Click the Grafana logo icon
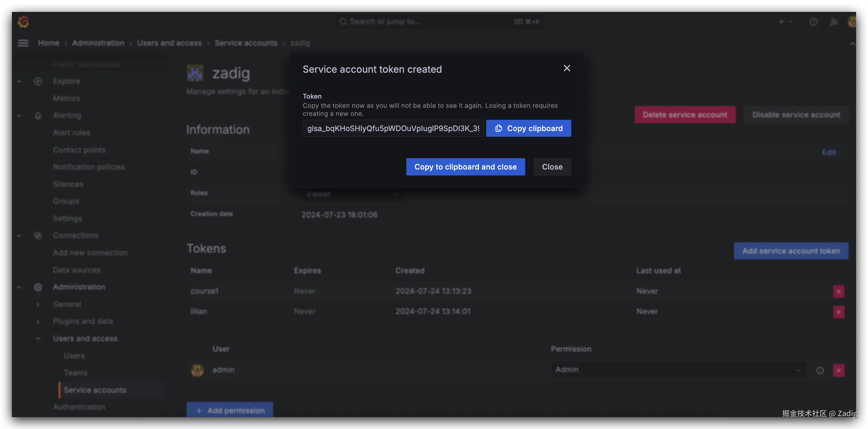The width and height of the screenshot is (868, 429). click(x=23, y=21)
